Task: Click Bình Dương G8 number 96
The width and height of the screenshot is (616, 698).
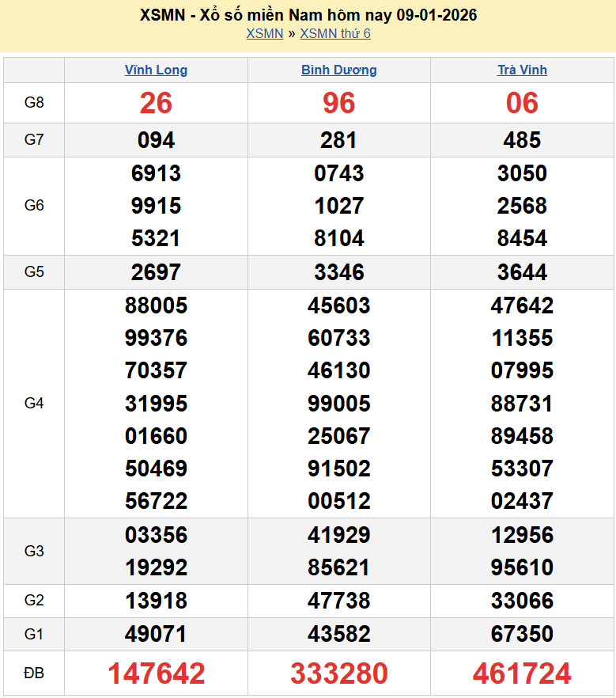Action: tap(338, 103)
